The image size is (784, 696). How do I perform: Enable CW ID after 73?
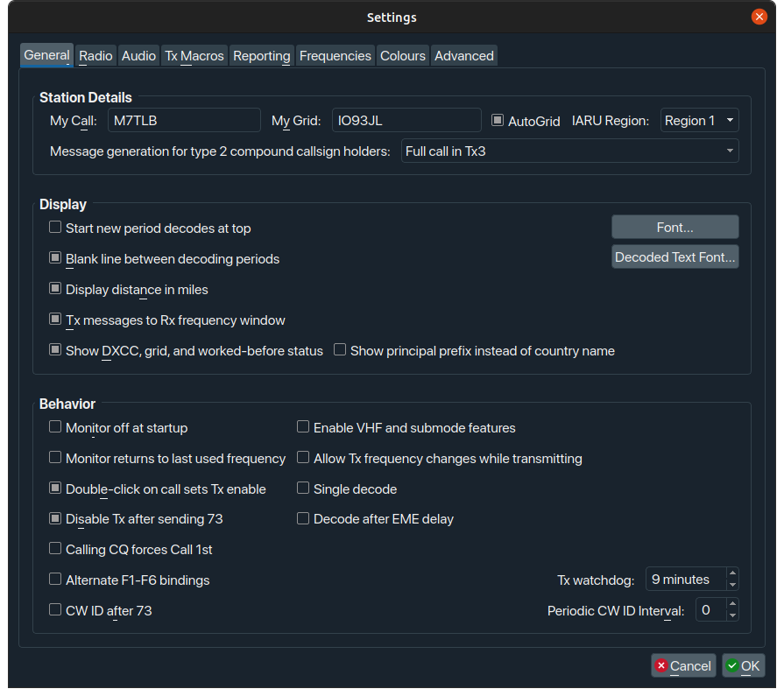pyautogui.click(x=55, y=610)
